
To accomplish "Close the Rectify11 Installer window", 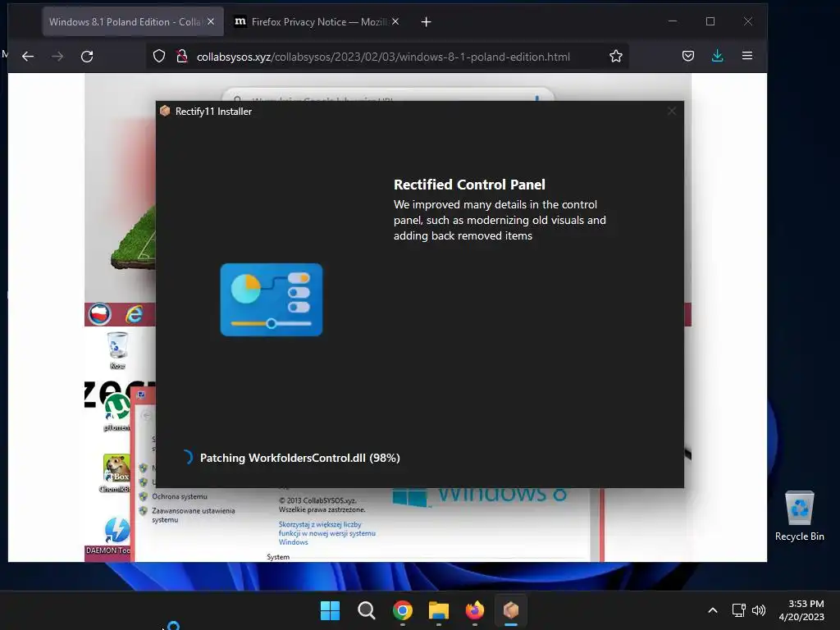I will pos(672,111).
